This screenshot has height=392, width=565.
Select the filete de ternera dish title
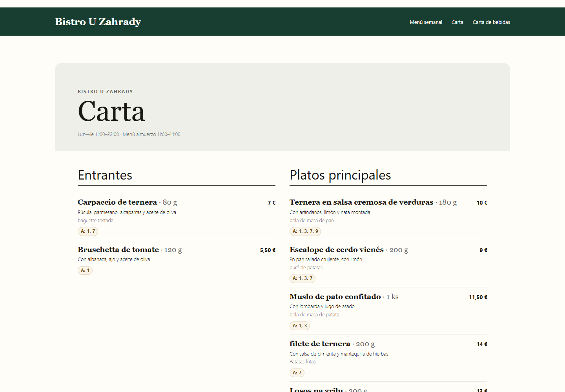tap(320, 344)
